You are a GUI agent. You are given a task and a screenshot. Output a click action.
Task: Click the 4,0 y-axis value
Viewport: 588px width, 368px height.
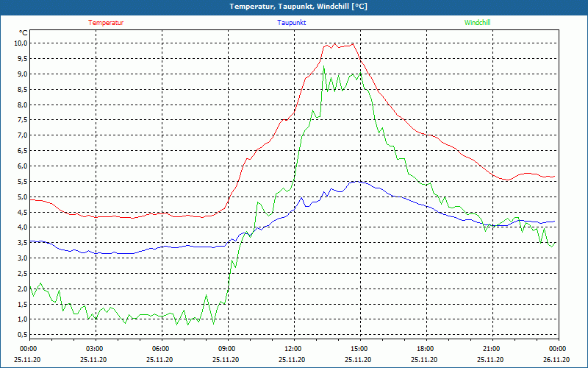pos(23,227)
